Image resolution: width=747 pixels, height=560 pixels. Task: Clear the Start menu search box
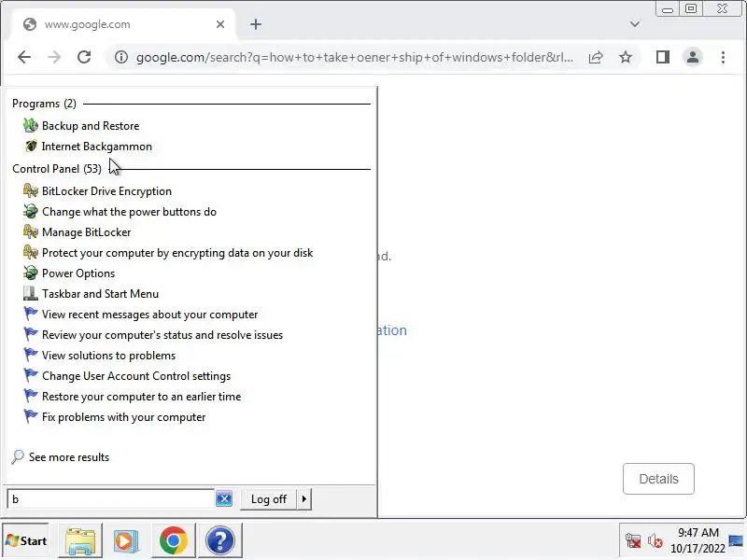click(x=224, y=498)
